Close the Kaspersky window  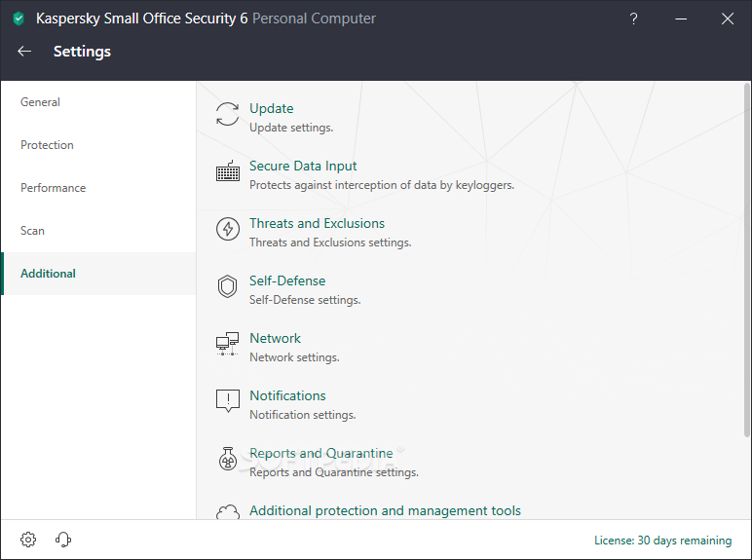click(x=728, y=19)
